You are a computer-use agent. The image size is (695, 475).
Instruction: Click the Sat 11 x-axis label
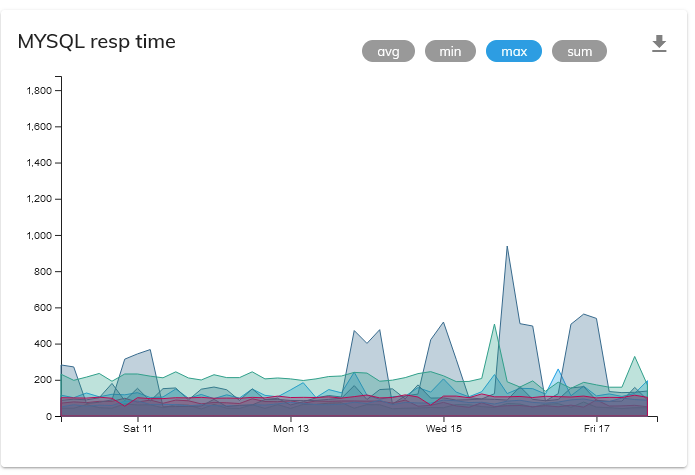[137, 430]
